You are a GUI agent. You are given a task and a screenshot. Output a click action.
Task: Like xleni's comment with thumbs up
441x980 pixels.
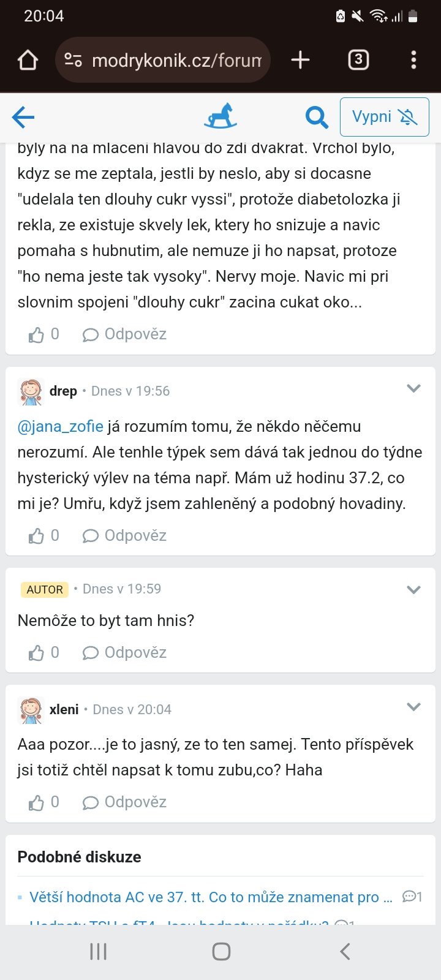37,802
